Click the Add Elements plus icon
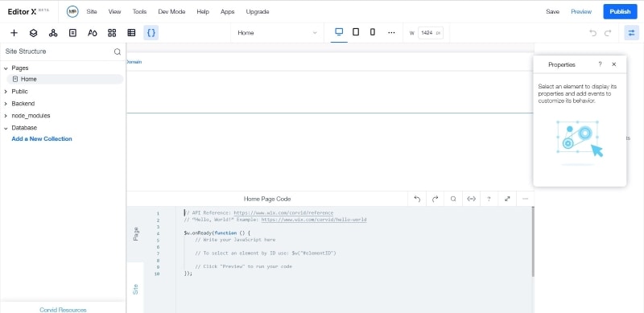The height and width of the screenshot is (313, 644). 14,33
